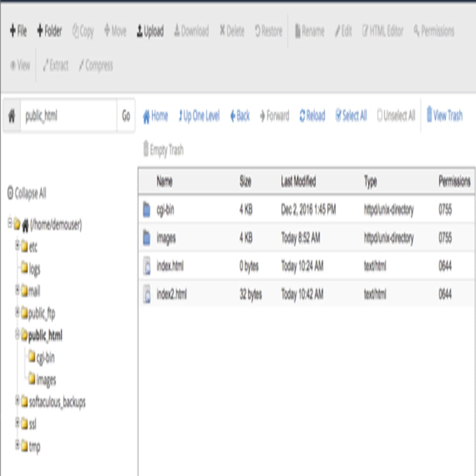
Task: Open (/home/demouser) in the tree
Action: [x=56, y=225]
